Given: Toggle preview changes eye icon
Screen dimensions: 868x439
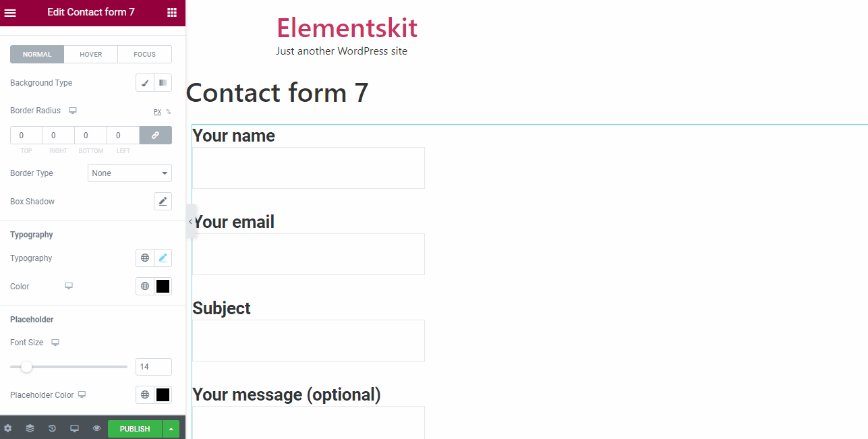Looking at the screenshot, I should tap(96, 428).
